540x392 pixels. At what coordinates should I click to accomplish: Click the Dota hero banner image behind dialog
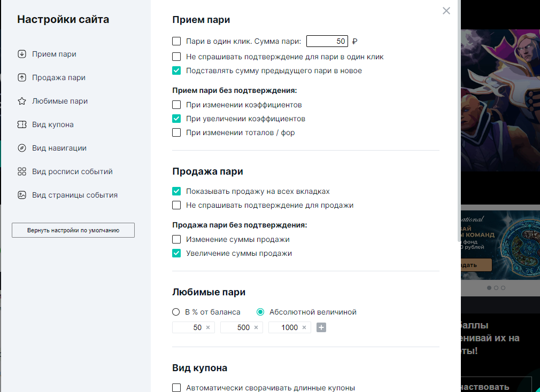click(500, 100)
